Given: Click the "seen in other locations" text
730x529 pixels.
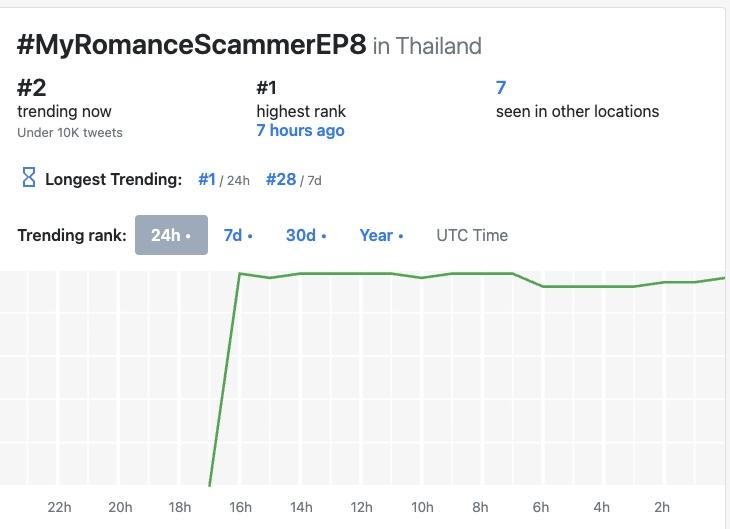Looking at the screenshot, I should coord(577,111).
